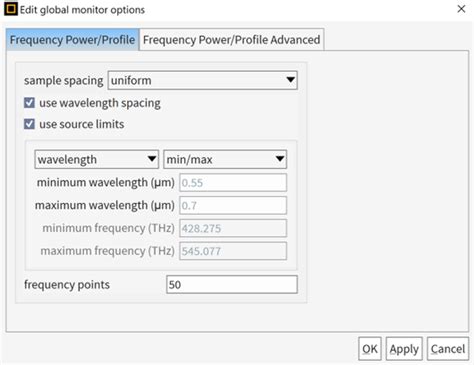
Task: Confirm settings with the OK button
Action: [x=370, y=349]
